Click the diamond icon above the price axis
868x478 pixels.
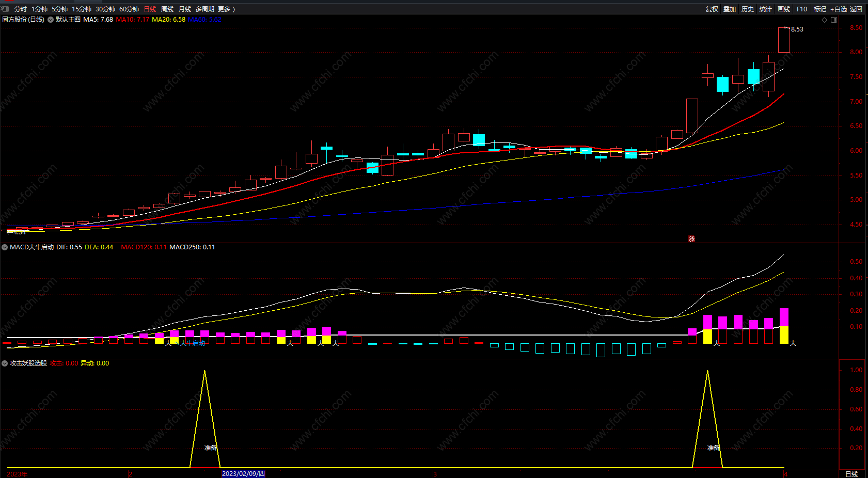coord(824,20)
